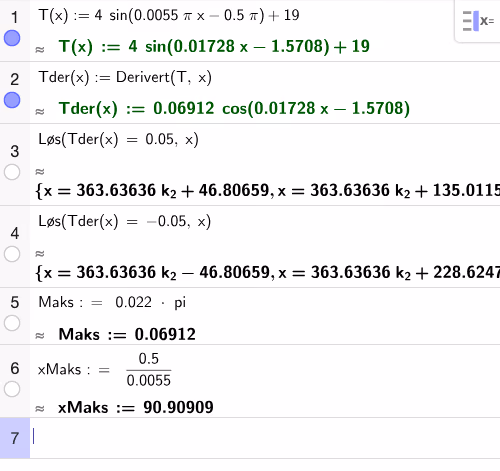Edit input Tder(x) := Derivert(T, x)

tap(125, 78)
